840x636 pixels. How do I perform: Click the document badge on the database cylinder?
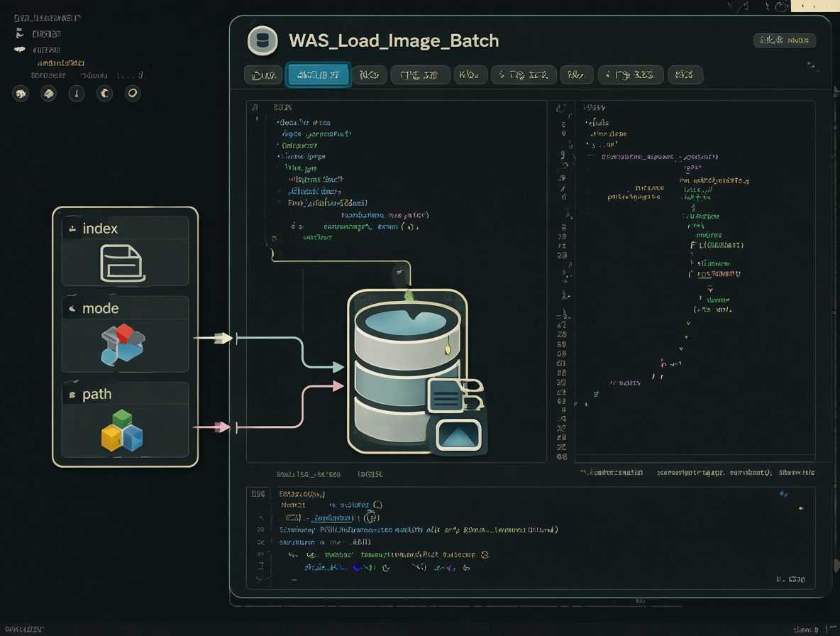pos(446,395)
